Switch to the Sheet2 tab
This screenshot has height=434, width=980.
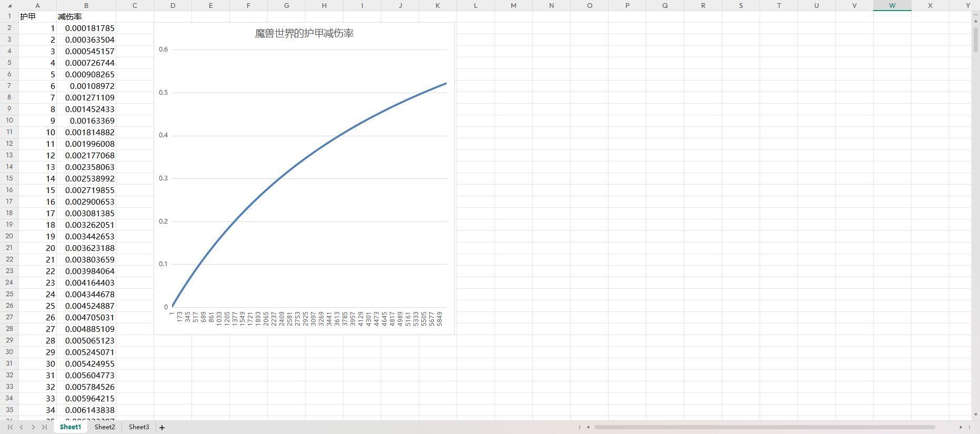105,427
